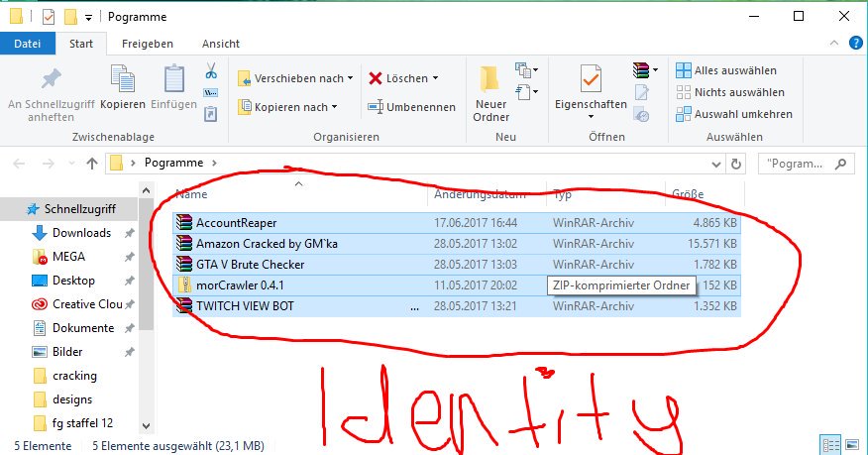Open the Verschieben nach dropdown
Screen dimensions: 868x455
(295, 78)
